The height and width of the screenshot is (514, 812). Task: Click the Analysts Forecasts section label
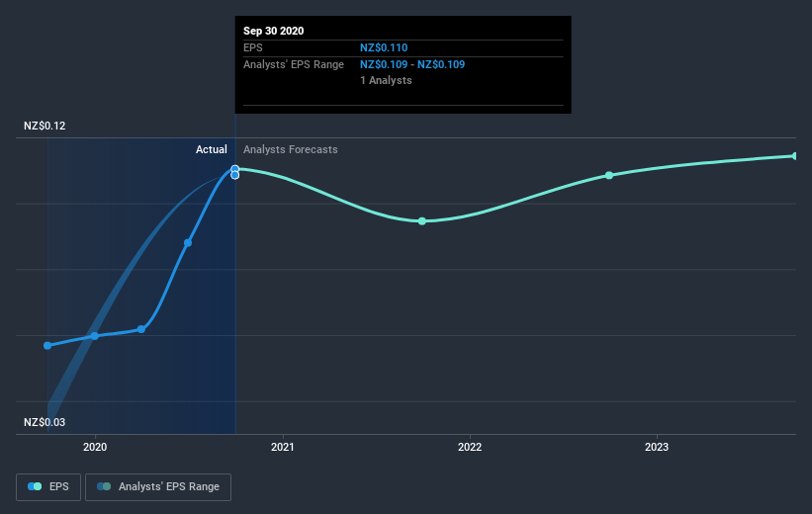click(x=291, y=149)
